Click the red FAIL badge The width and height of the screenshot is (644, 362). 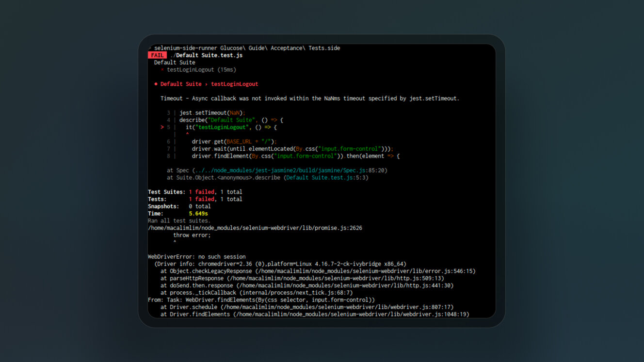click(157, 55)
